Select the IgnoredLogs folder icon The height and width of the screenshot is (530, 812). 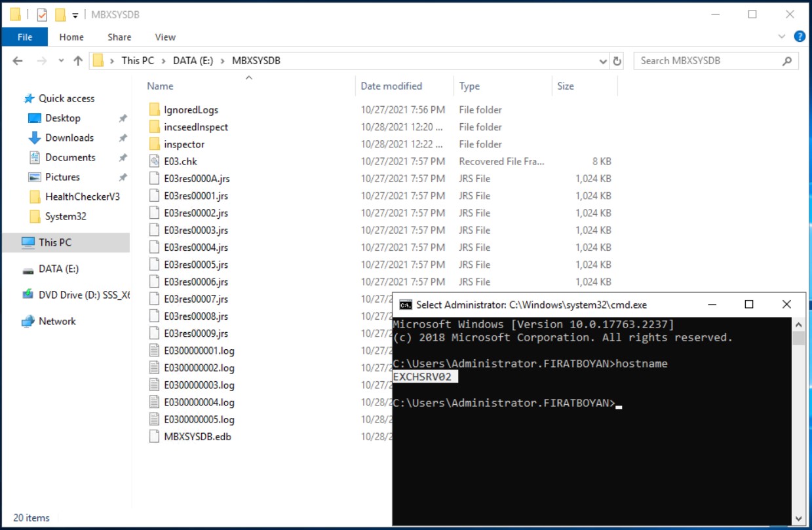pos(155,109)
